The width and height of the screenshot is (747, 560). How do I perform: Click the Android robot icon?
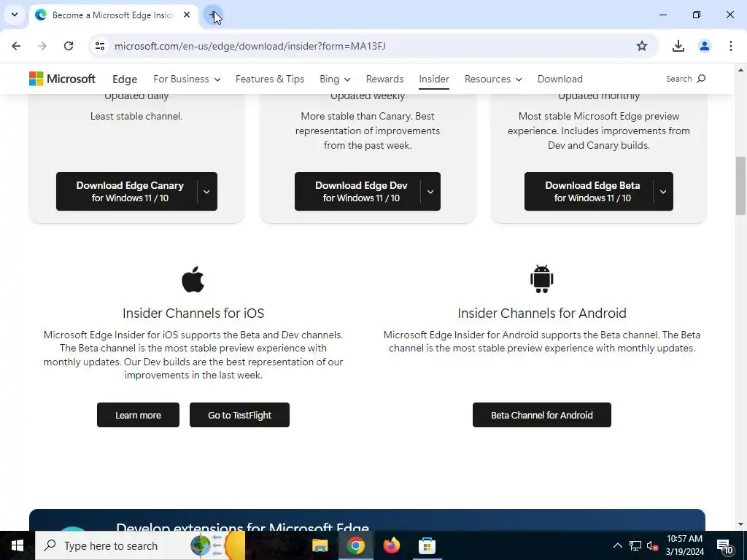click(542, 279)
